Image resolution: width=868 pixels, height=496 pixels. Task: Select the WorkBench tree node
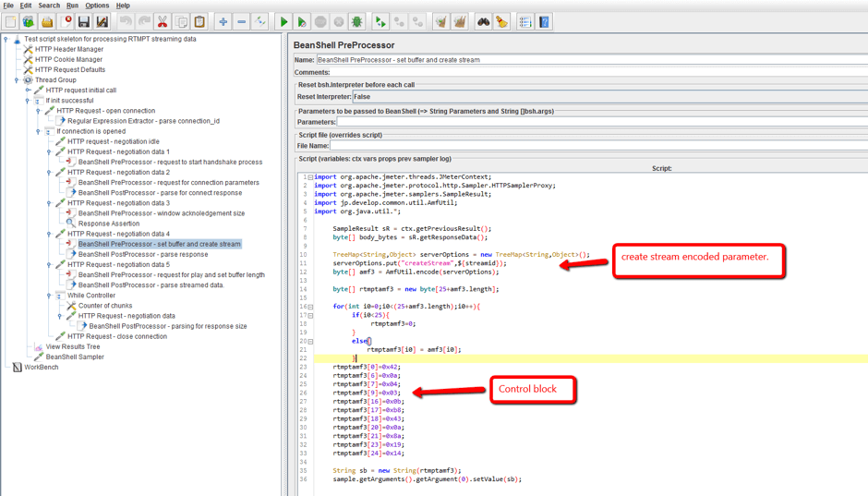pos(41,367)
